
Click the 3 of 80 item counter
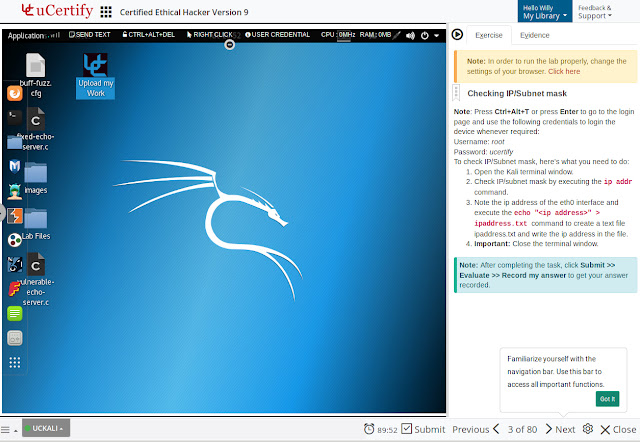(522, 429)
